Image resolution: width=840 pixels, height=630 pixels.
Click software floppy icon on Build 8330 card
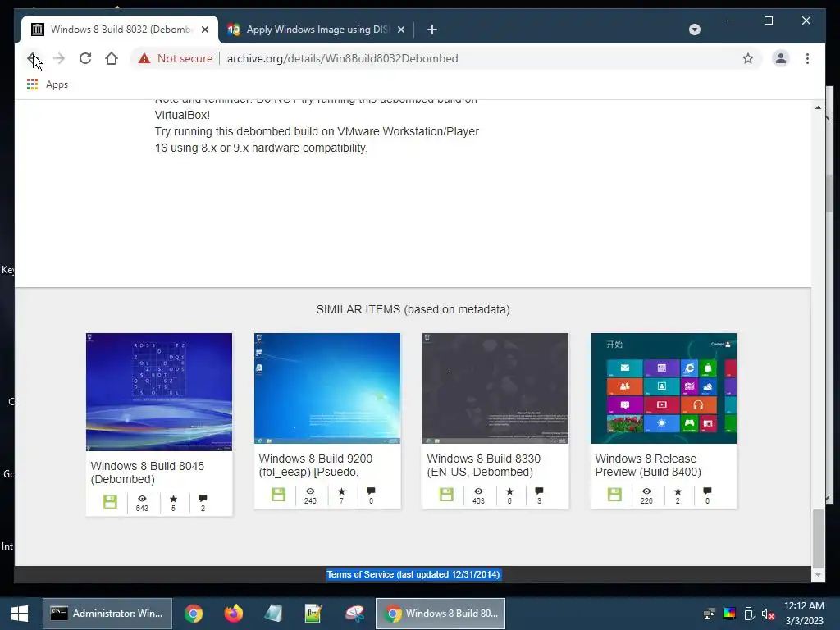446,494
